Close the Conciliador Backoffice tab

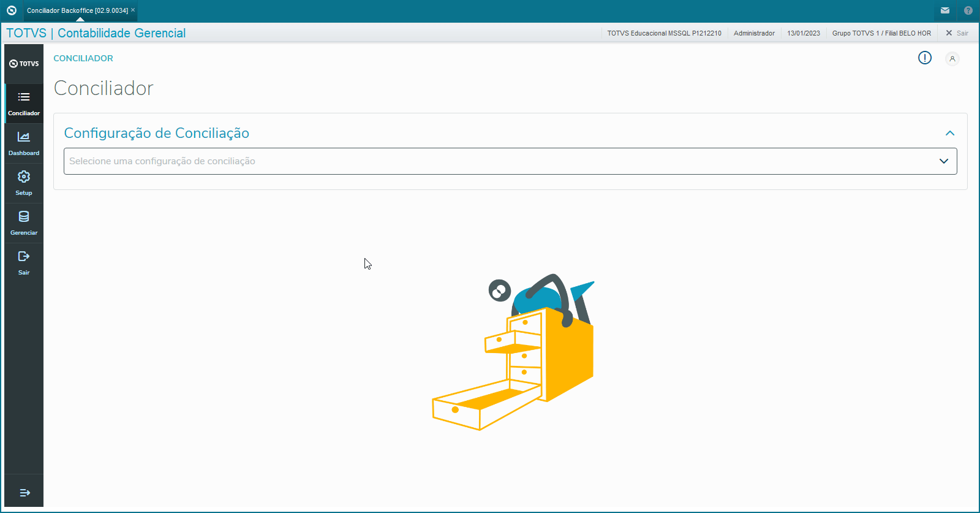[x=133, y=10]
